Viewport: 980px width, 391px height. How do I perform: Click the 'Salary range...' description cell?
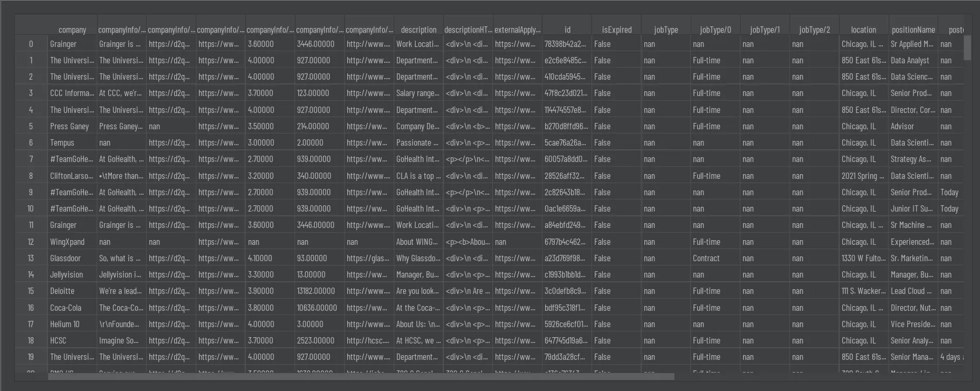coord(418,93)
